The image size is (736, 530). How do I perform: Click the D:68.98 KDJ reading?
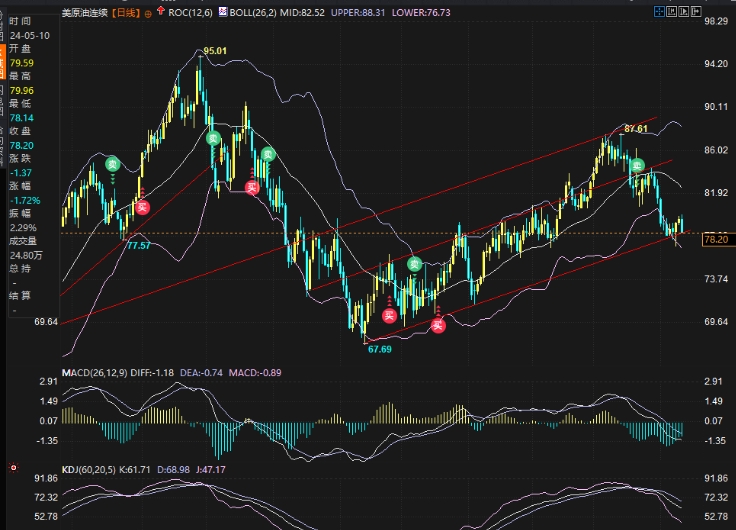point(173,469)
